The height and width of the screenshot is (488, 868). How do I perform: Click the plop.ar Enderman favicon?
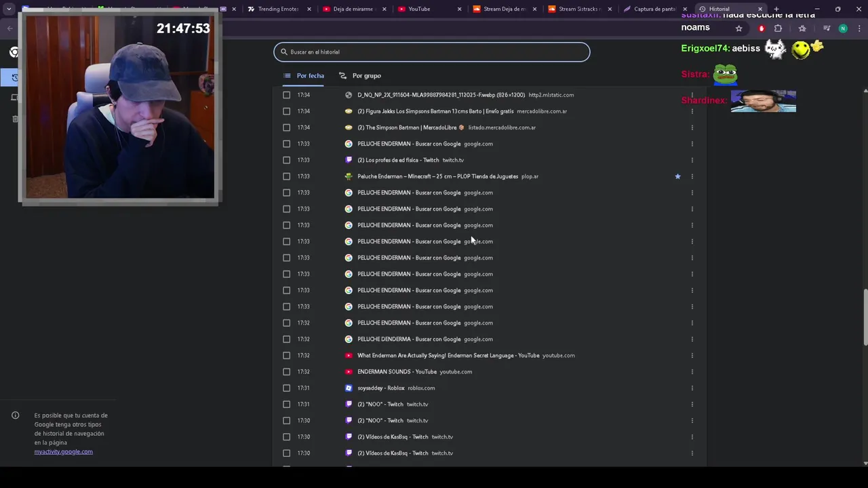pyautogui.click(x=349, y=176)
